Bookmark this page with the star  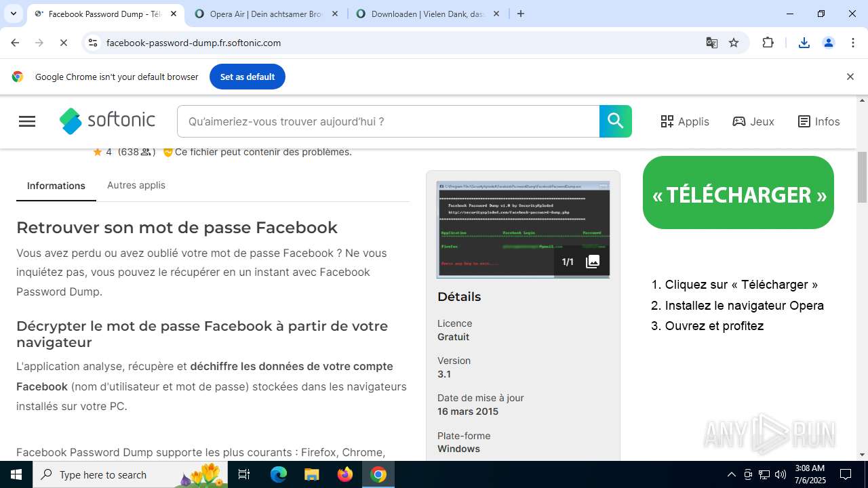tap(734, 43)
